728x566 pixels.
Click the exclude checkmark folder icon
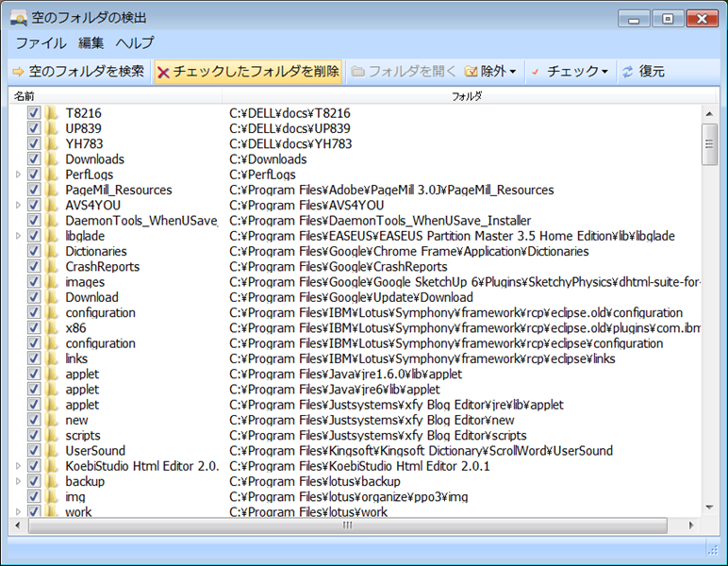pos(471,72)
